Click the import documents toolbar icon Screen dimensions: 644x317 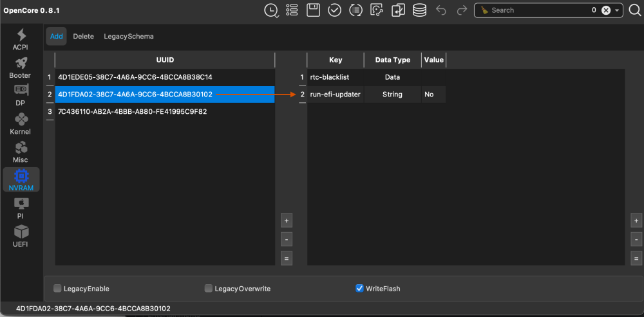[398, 10]
